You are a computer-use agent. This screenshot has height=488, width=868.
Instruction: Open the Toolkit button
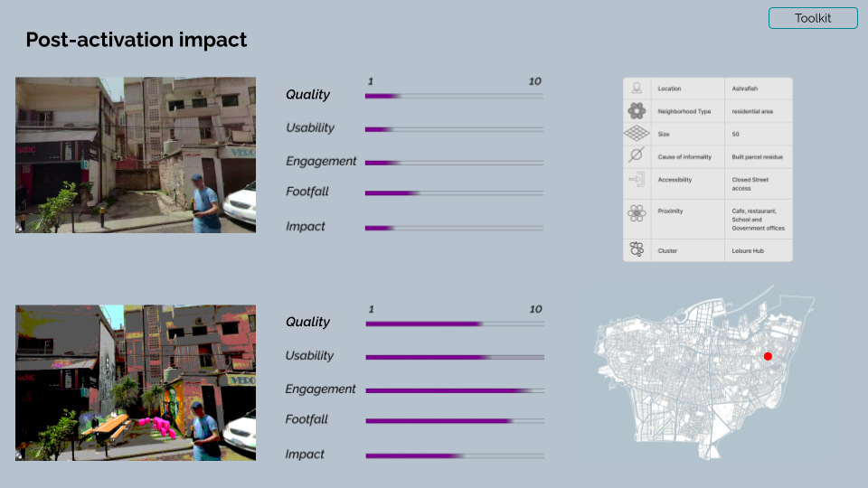pos(813,18)
